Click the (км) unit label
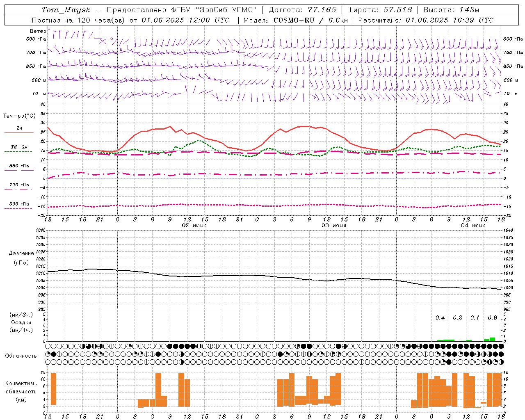This screenshot has height=420, width=525. click(21, 399)
